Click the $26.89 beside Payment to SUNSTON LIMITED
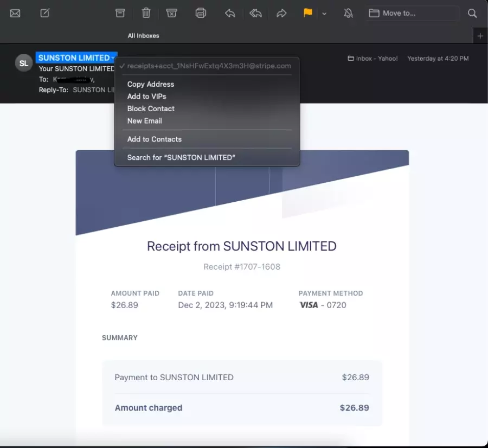This screenshot has height=448, width=488. pyautogui.click(x=355, y=377)
